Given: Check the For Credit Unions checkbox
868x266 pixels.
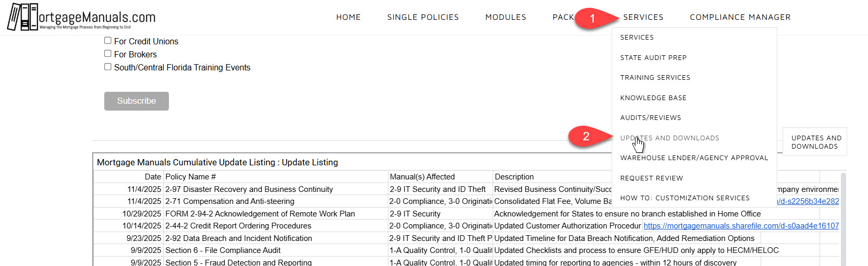Looking at the screenshot, I should click(108, 41).
